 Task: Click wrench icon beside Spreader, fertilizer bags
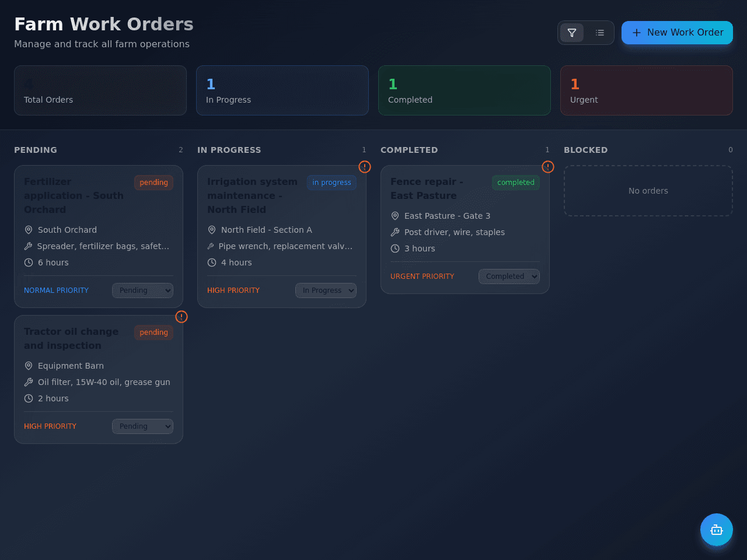[28, 246]
